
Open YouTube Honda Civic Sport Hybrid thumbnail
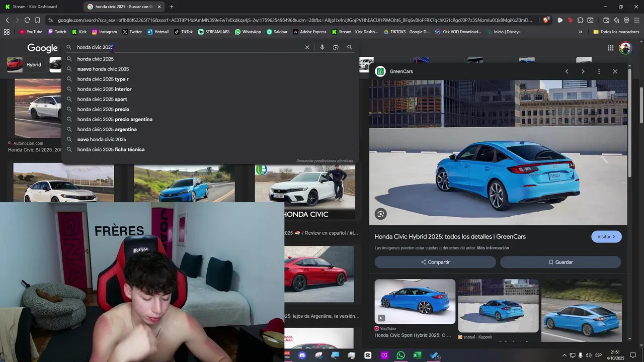(415, 302)
